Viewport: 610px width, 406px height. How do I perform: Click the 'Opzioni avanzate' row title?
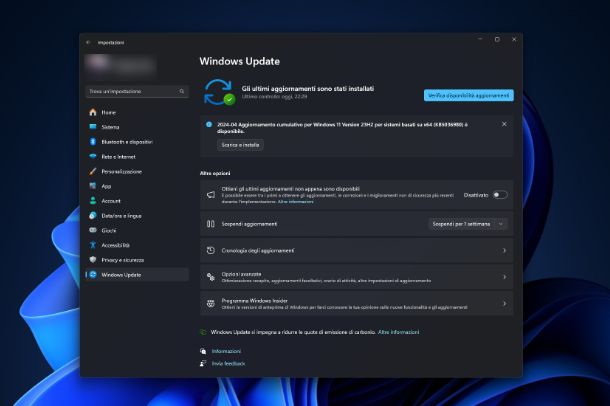pos(241,274)
